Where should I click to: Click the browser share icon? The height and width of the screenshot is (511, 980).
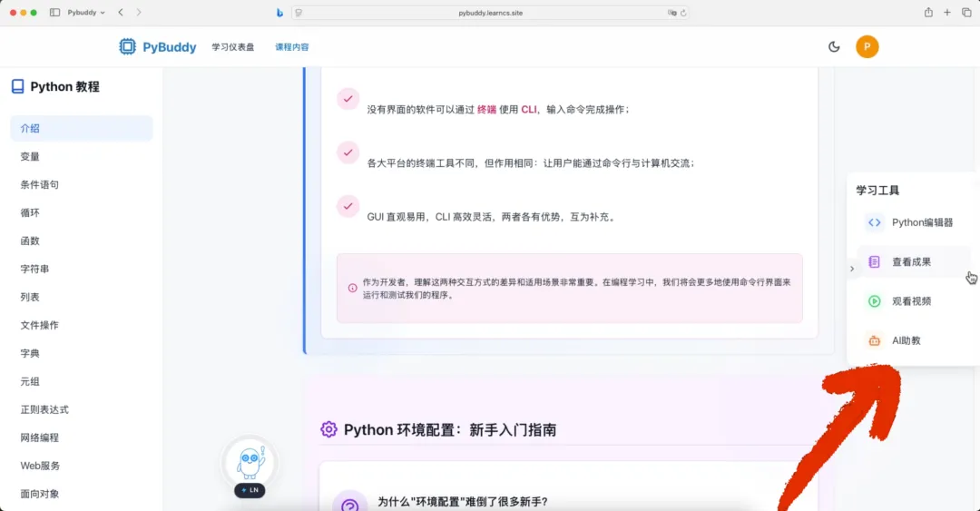coord(929,13)
